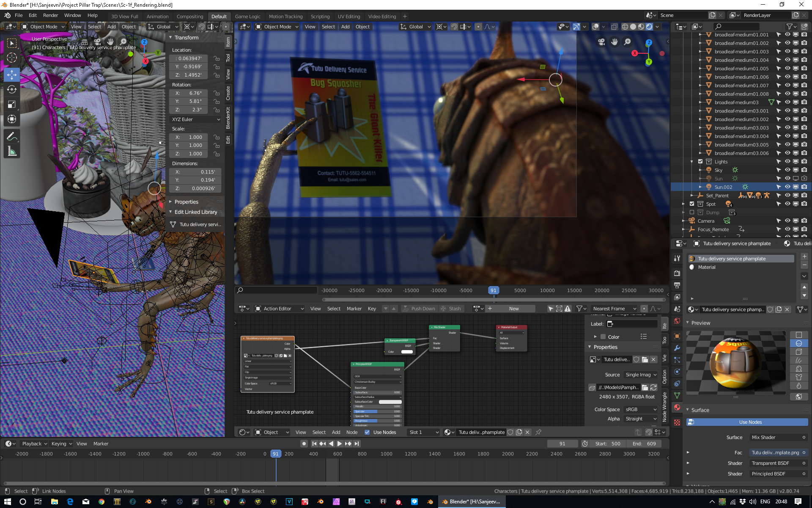This screenshot has width=812, height=508.
Task: Open the Modifiers wrench properties tab
Action: point(677,348)
